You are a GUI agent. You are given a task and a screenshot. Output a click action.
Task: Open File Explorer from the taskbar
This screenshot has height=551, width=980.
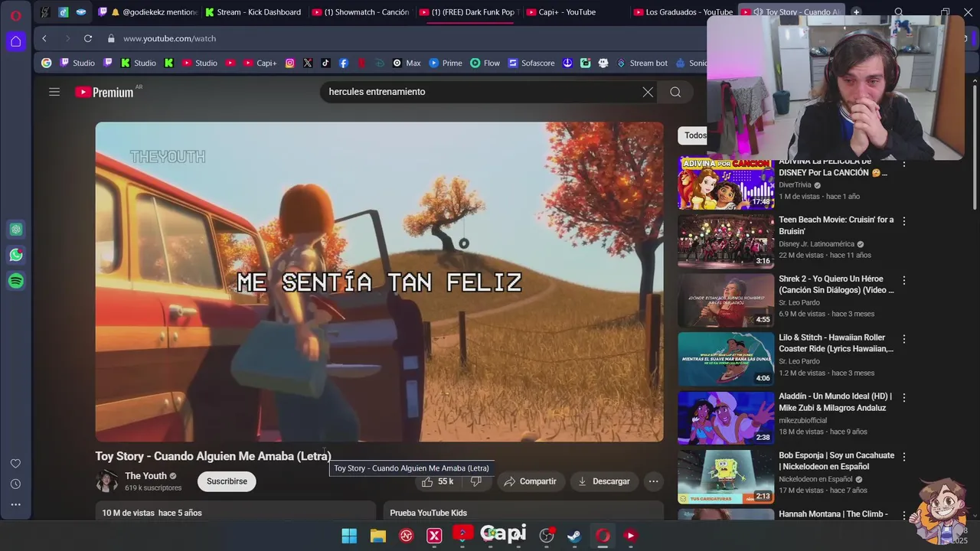(x=378, y=536)
